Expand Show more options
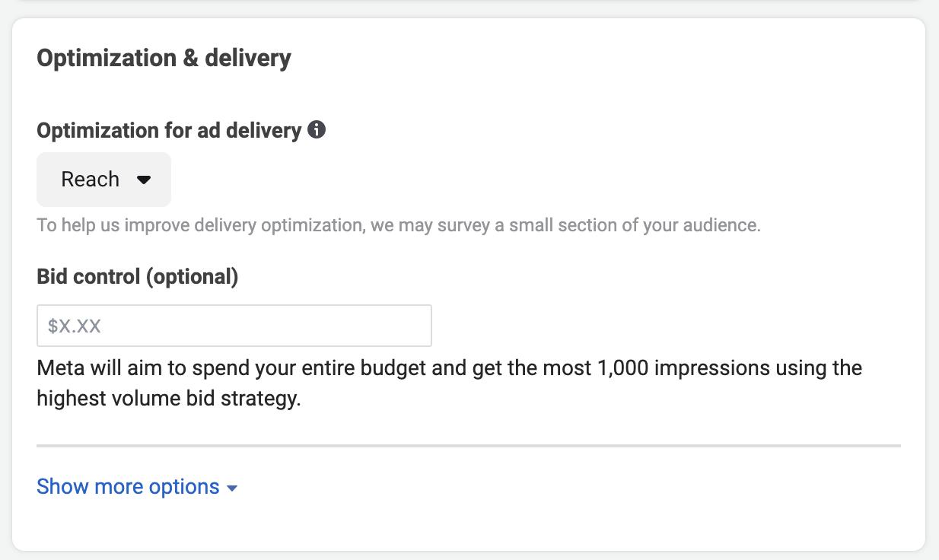The height and width of the screenshot is (560, 939). click(x=128, y=487)
